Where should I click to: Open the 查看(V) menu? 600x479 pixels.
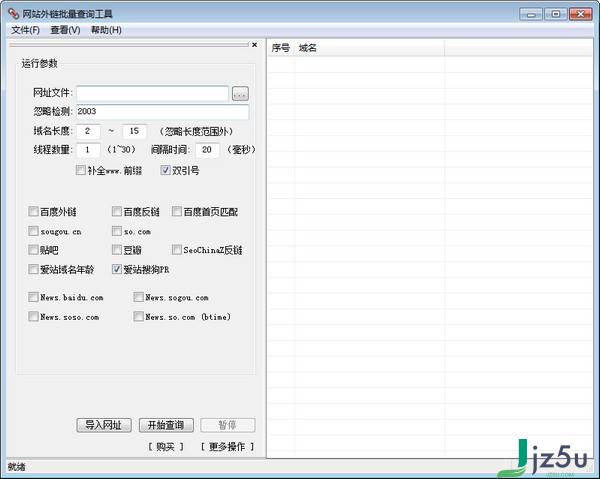(x=65, y=30)
